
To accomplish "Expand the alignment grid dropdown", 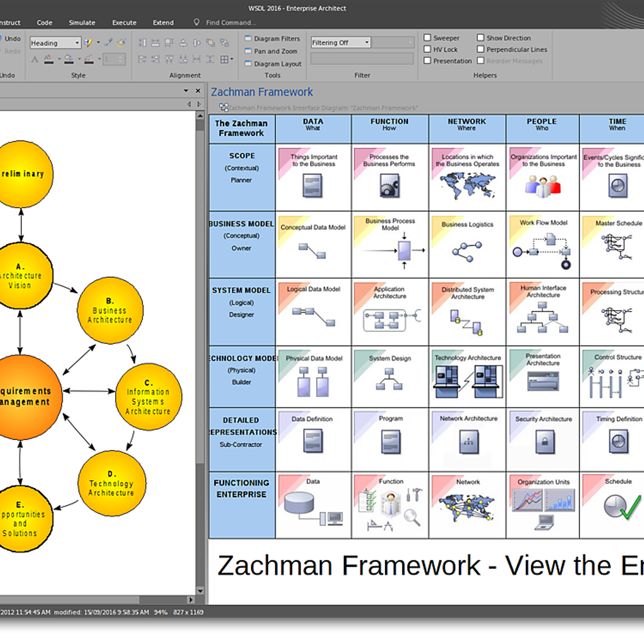I will (232, 59).
